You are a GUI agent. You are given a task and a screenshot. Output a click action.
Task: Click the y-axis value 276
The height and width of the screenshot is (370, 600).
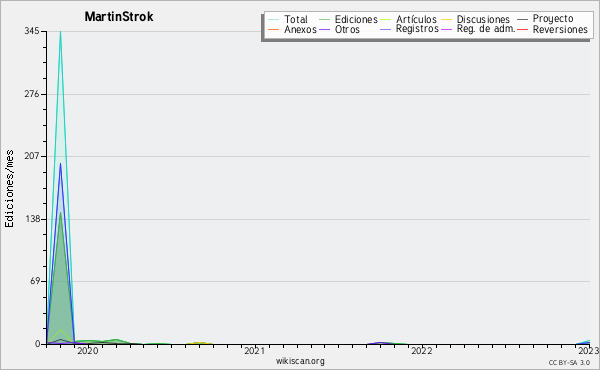[x=32, y=94]
